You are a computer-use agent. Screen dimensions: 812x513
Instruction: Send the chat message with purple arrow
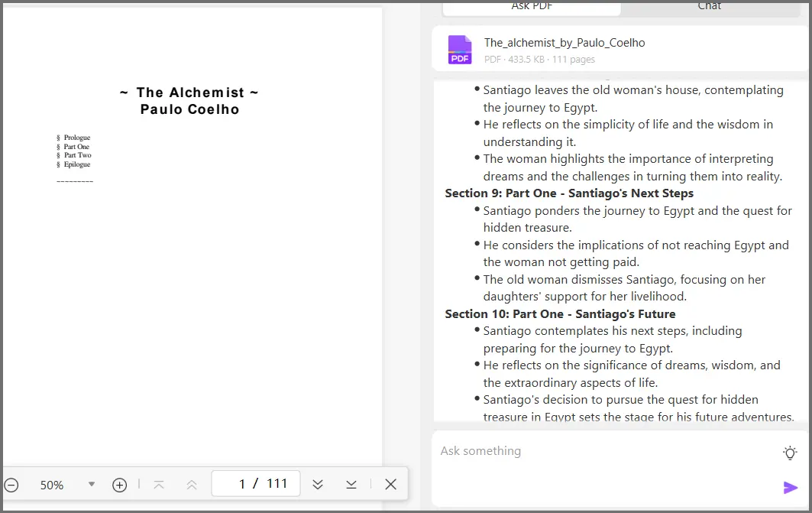791,487
